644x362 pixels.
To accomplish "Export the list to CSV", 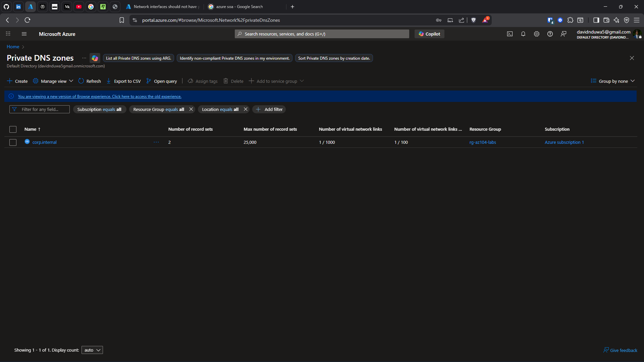I will (123, 81).
